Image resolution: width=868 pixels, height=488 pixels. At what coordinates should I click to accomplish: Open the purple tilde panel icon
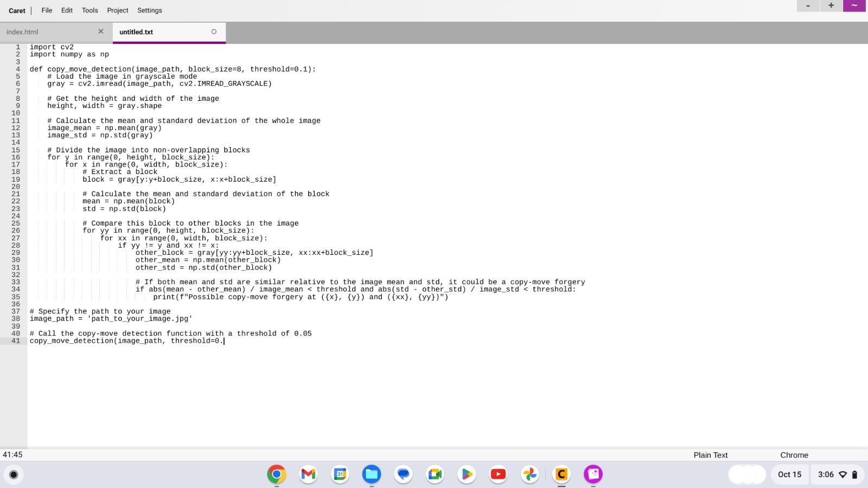click(x=854, y=5)
